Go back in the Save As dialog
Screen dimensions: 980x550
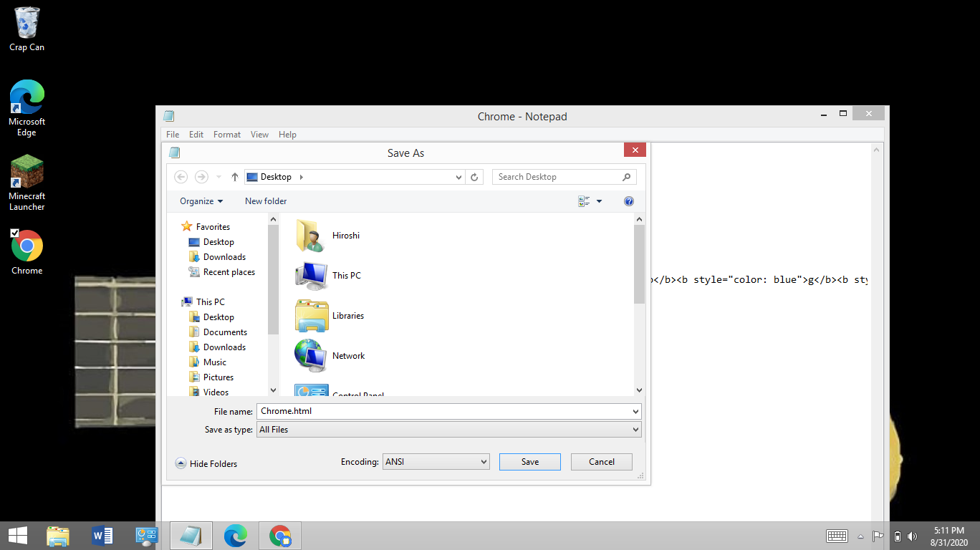click(181, 177)
